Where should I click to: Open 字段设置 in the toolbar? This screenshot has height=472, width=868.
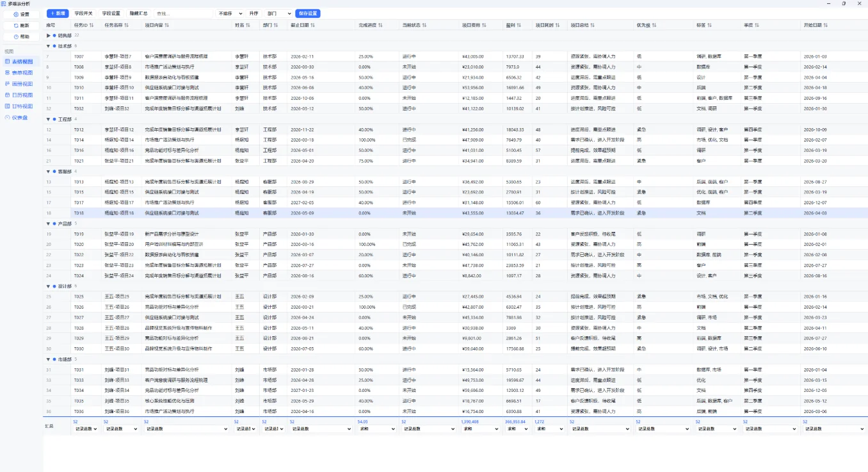point(111,13)
